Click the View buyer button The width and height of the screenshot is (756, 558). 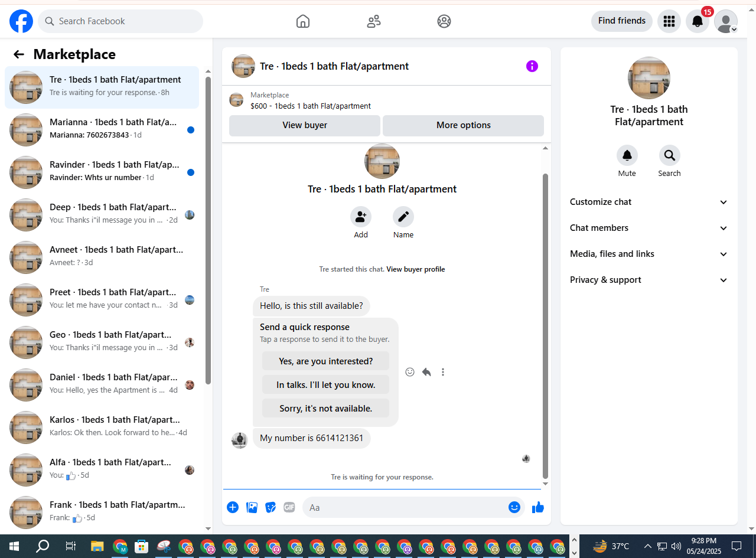pos(305,125)
